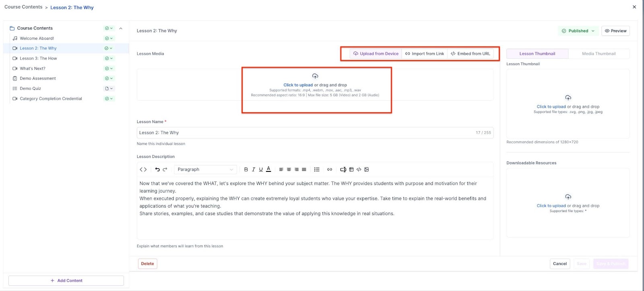Redo the last edit in description
This screenshot has height=291, width=644.
pyautogui.click(x=165, y=169)
